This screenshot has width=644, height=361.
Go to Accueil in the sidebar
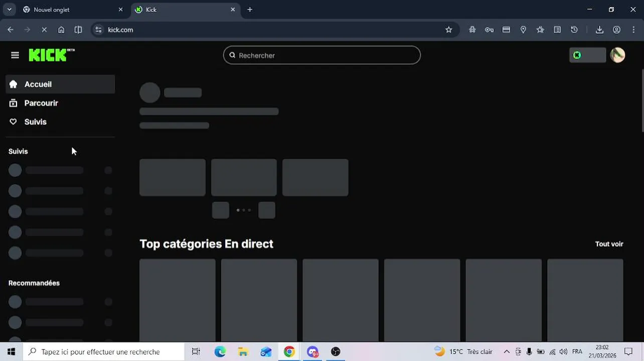tap(60, 84)
